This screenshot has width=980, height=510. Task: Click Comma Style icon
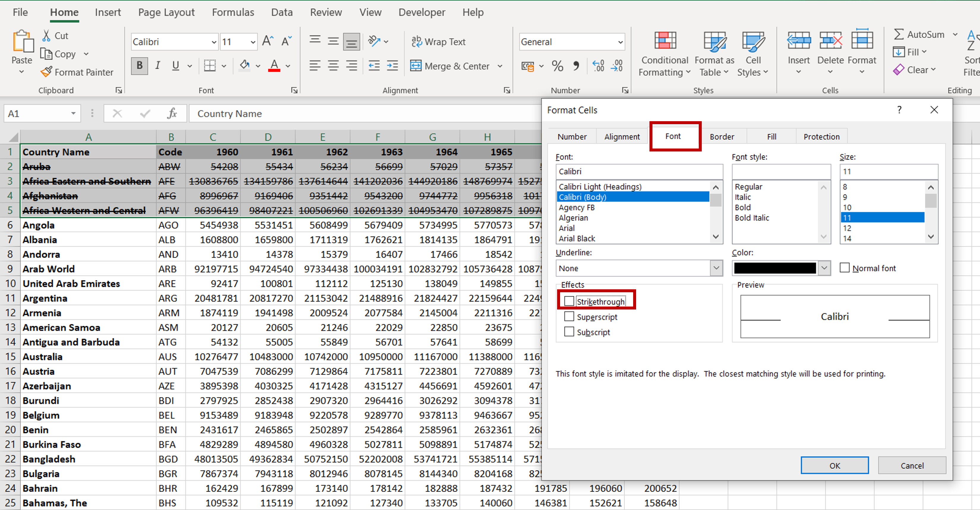[576, 66]
